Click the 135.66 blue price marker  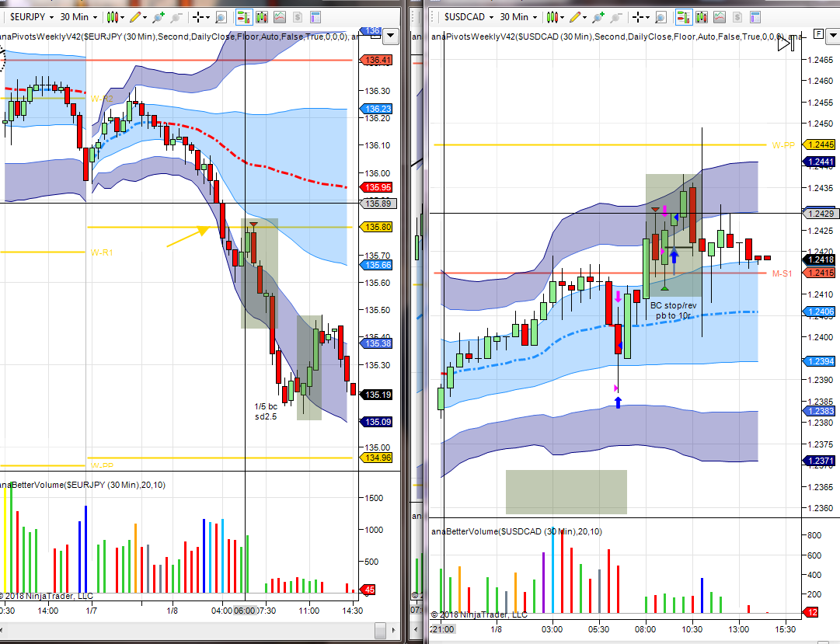[376, 265]
